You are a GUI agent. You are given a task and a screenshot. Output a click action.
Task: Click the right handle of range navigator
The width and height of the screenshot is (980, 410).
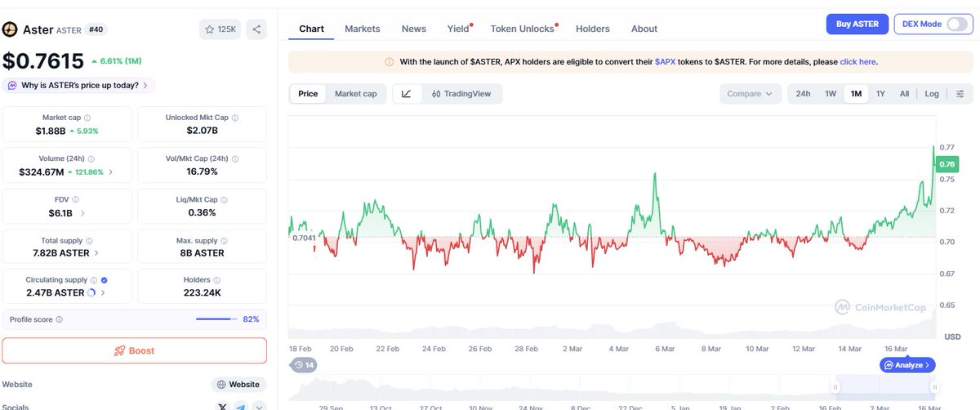pos(934,387)
